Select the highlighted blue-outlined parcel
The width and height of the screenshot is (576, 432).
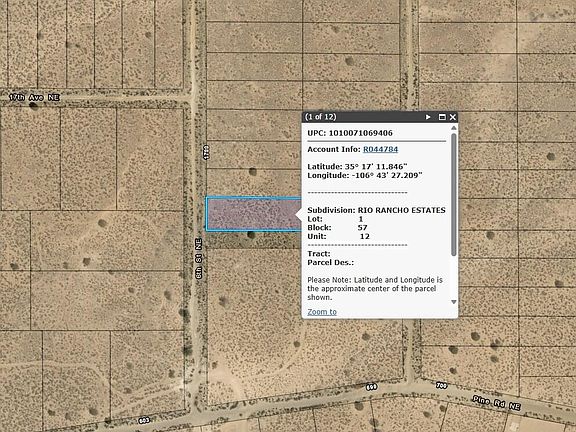click(253, 214)
